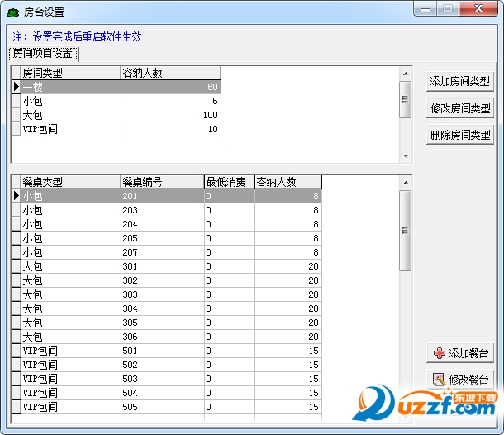Click the capacity 6 cell of 小包 room type
Screen dimensions: 504x435
click(x=171, y=101)
